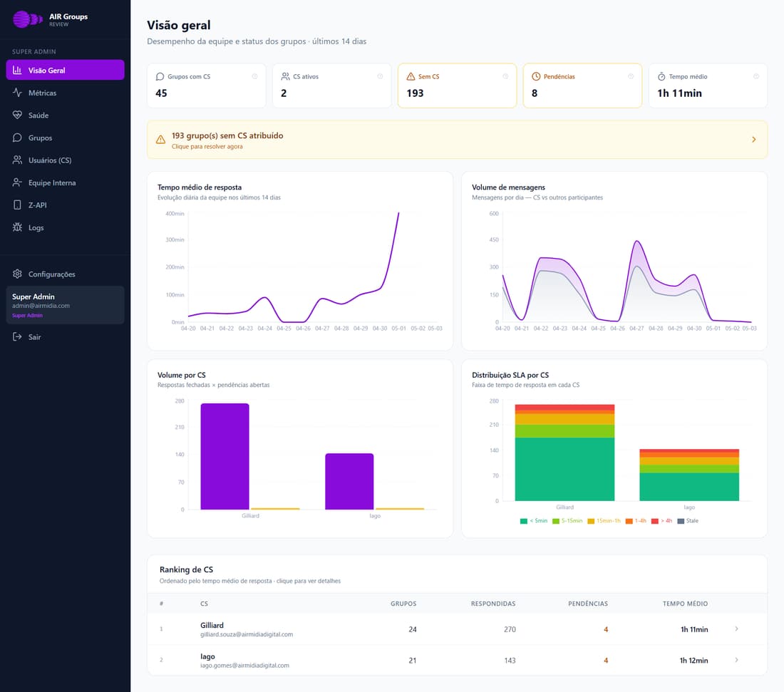Click the AIR Groups logo icon
Image resolution: width=784 pixels, height=692 pixels.
pyautogui.click(x=28, y=19)
